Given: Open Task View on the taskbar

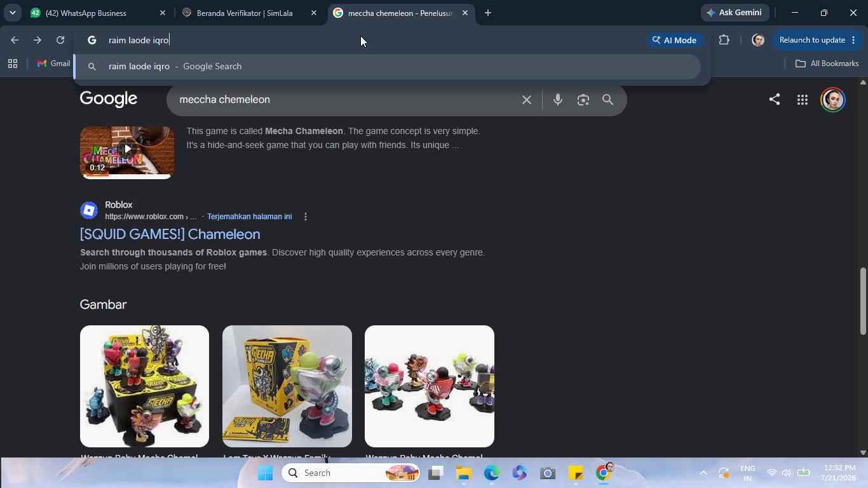Looking at the screenshot, I should pos(435,473).
